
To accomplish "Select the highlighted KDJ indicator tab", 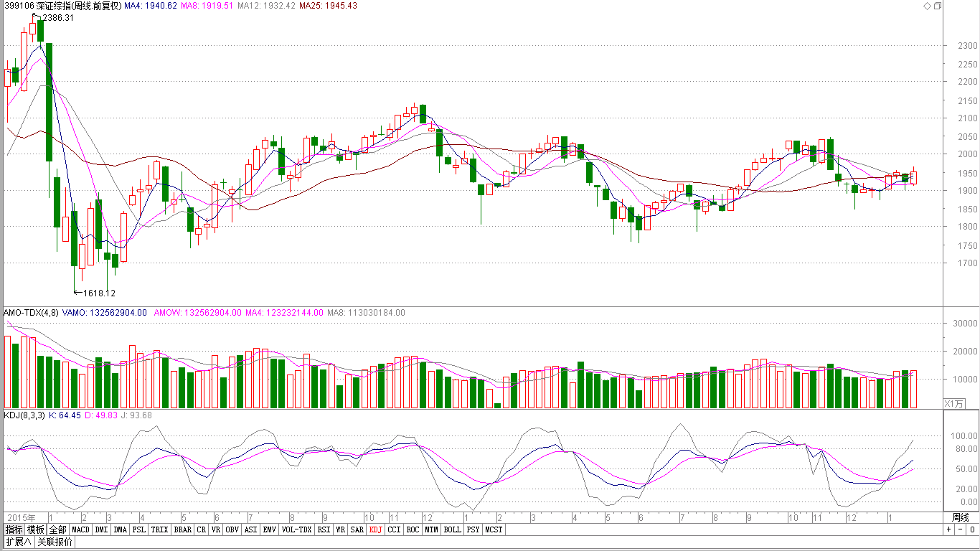I will click(376, 529).
